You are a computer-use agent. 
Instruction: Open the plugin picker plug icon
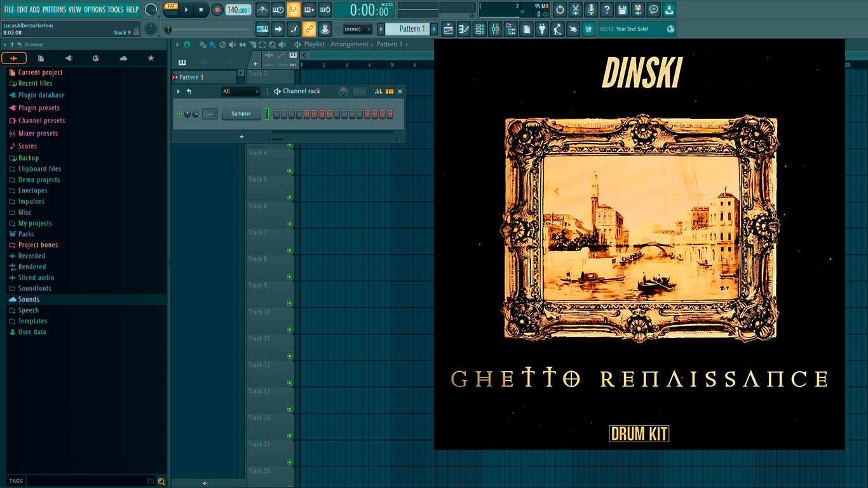[542, 29]
